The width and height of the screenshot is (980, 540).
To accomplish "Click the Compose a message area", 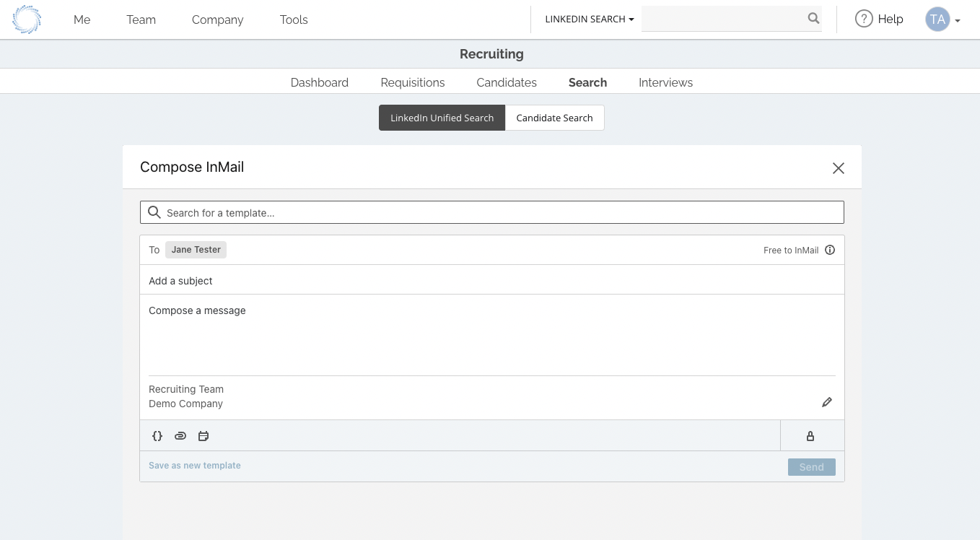I will click(491, 335).
